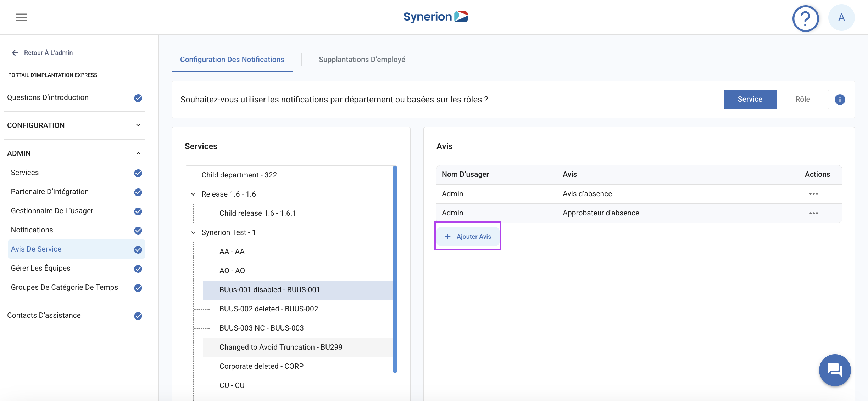Open Gestionnaire De L'usager page
Screen dimensions: 868x401
(52, 211)
